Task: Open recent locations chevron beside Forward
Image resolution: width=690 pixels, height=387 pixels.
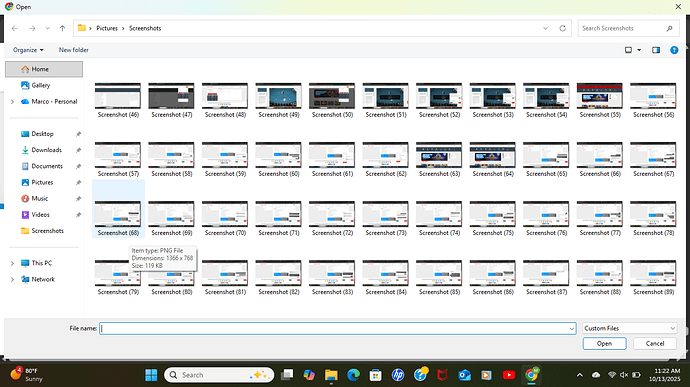Action: [x=47, y=28]
